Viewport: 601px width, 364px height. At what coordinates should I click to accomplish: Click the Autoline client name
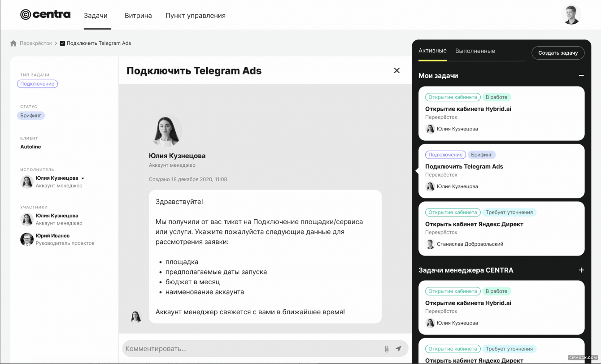[30, 147]
